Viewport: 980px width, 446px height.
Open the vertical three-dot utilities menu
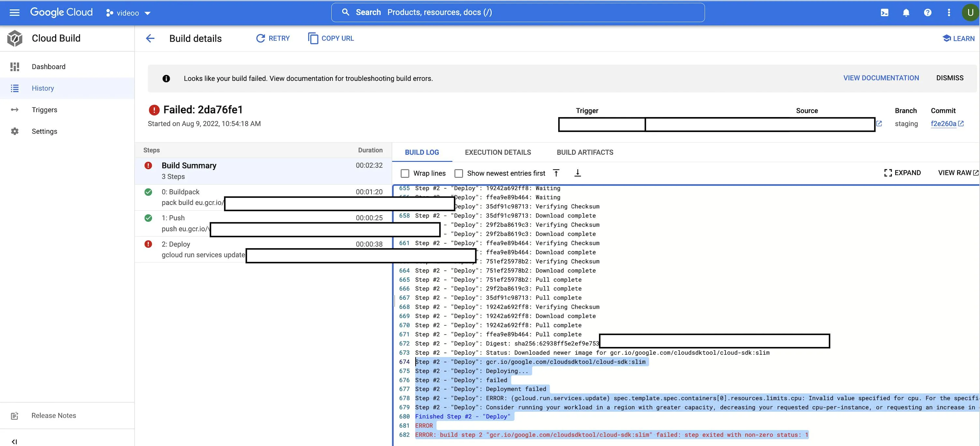(949, 13)
